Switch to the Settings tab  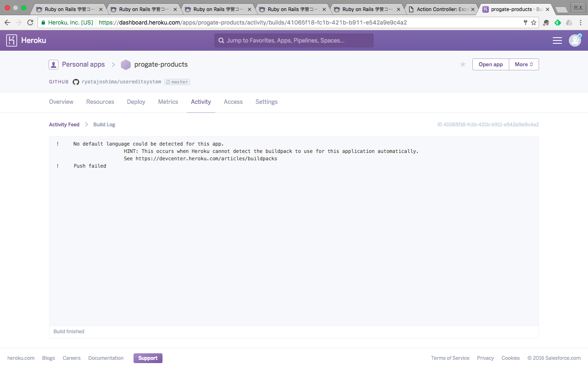tap(266, 102)
